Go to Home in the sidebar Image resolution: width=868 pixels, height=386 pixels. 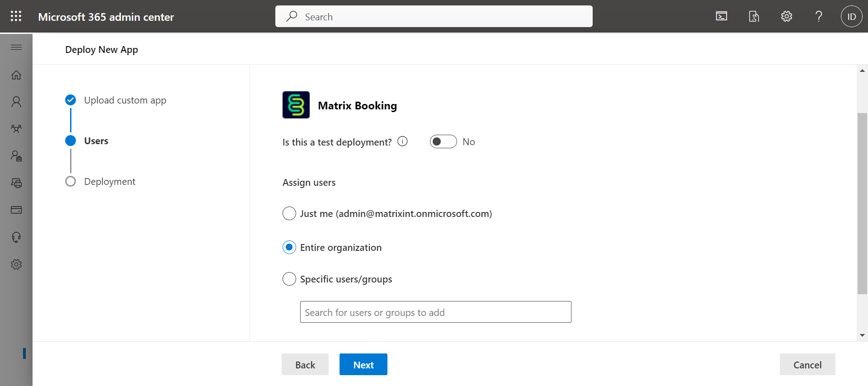tap(16, 75)
